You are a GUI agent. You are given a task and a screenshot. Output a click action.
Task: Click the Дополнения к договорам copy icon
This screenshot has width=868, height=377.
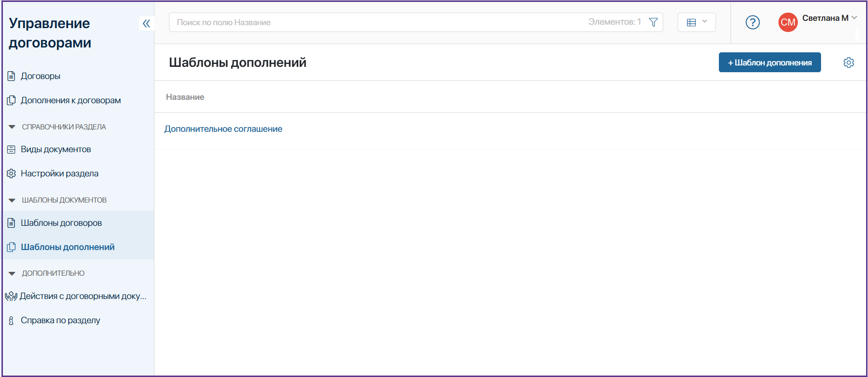click(x=11, y=100)
